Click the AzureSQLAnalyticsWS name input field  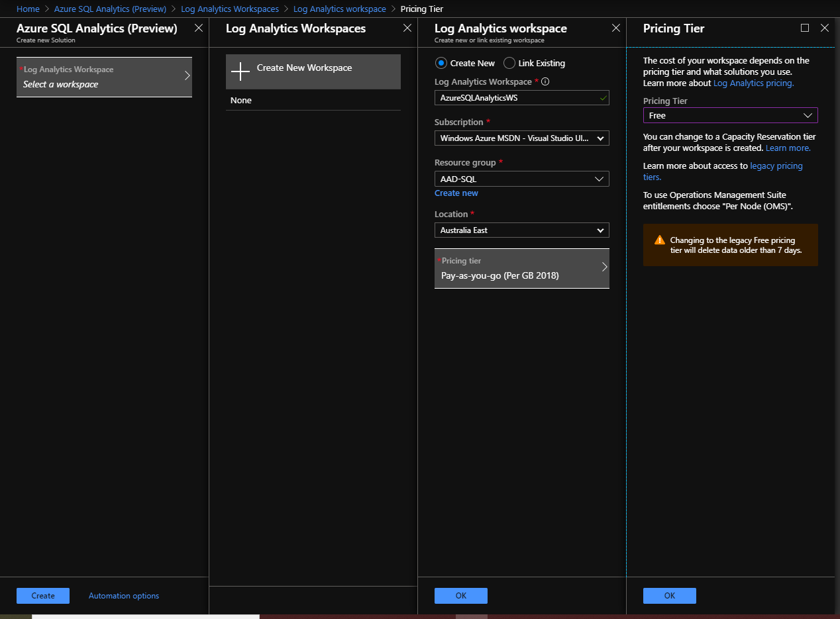click(522, 98)
